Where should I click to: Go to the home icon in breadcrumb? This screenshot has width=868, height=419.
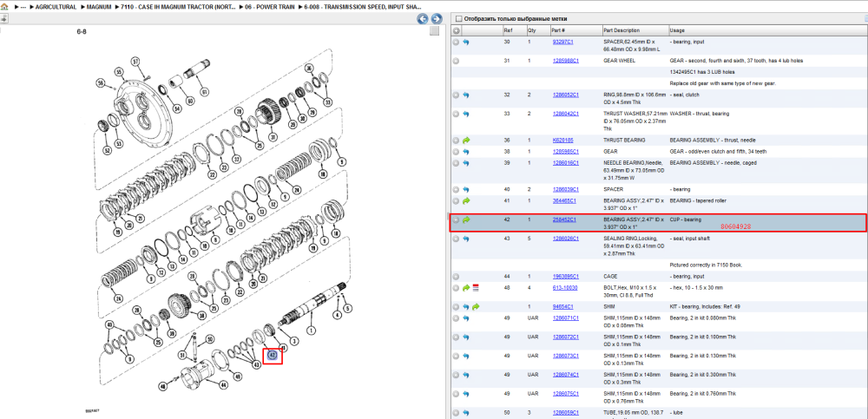(4, 7)
